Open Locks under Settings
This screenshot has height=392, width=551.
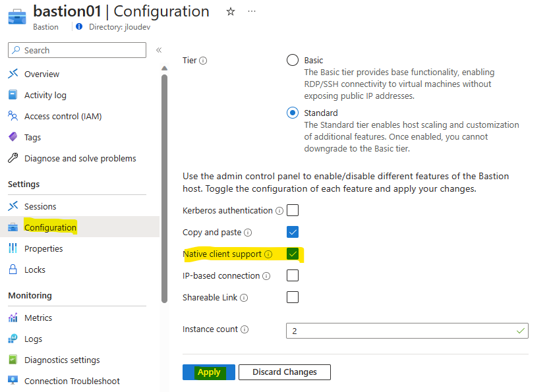pos(35,269)
